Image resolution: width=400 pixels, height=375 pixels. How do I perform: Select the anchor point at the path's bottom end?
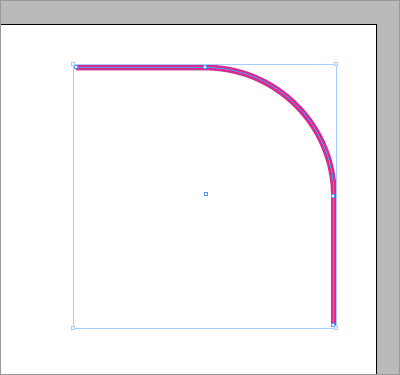click(333, 325)
